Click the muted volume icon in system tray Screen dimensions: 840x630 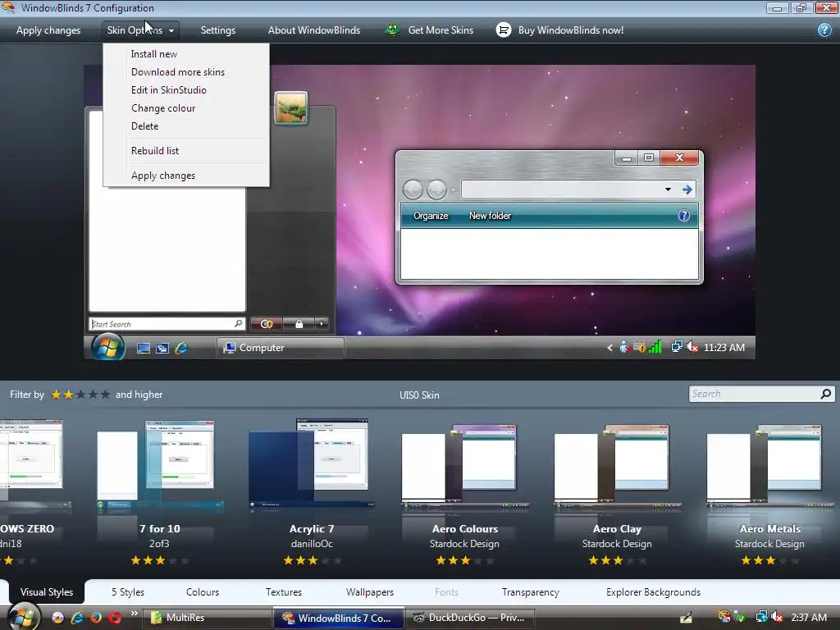(777, 617)
